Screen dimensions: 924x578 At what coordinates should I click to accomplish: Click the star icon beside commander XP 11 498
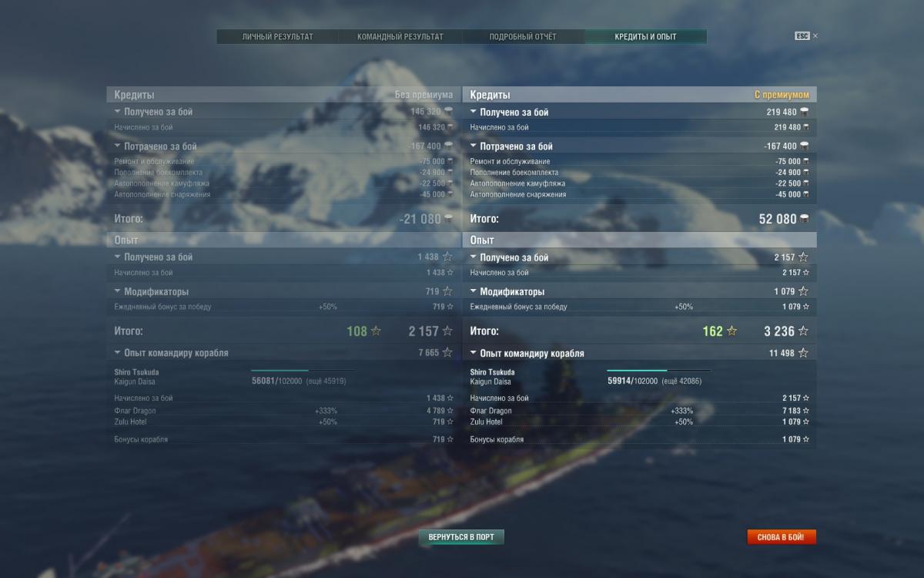click(x=803, y=353)
